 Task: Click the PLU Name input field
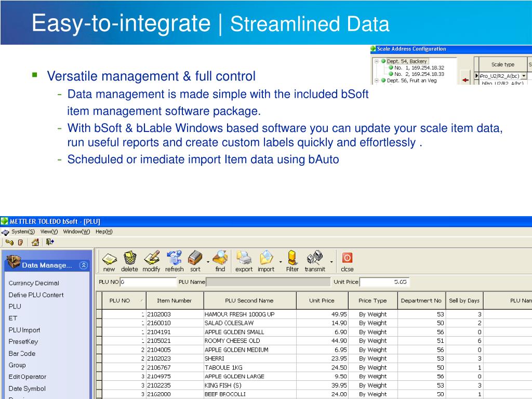click(268, 282)
